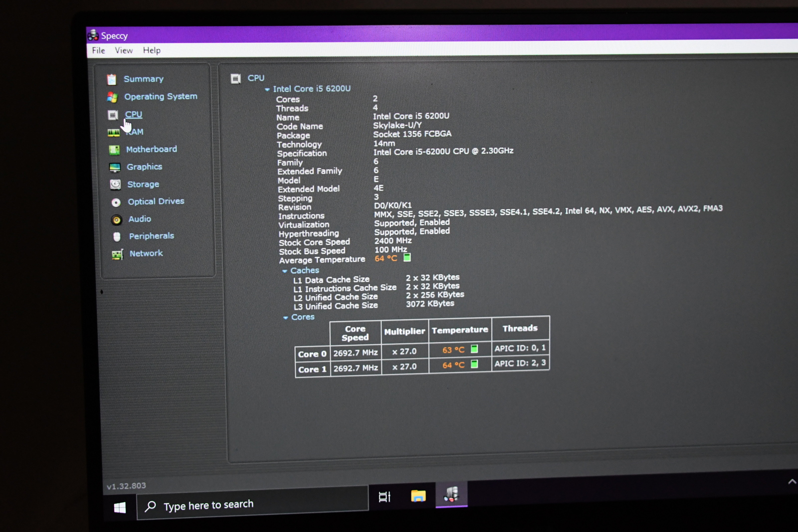Click the Threads column header
The height and width of the screenshot is (532, 798).
[x=520, y=328]
